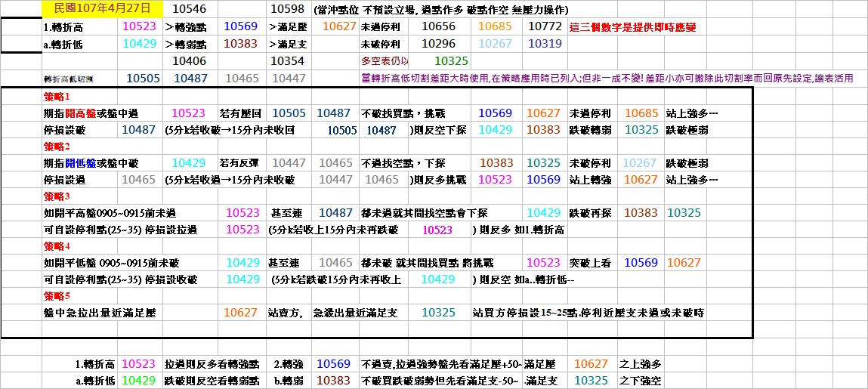Click the 期指開高盤或盤中過 cell
This screenshot has width=868, height=389.
tap(91, 113)
